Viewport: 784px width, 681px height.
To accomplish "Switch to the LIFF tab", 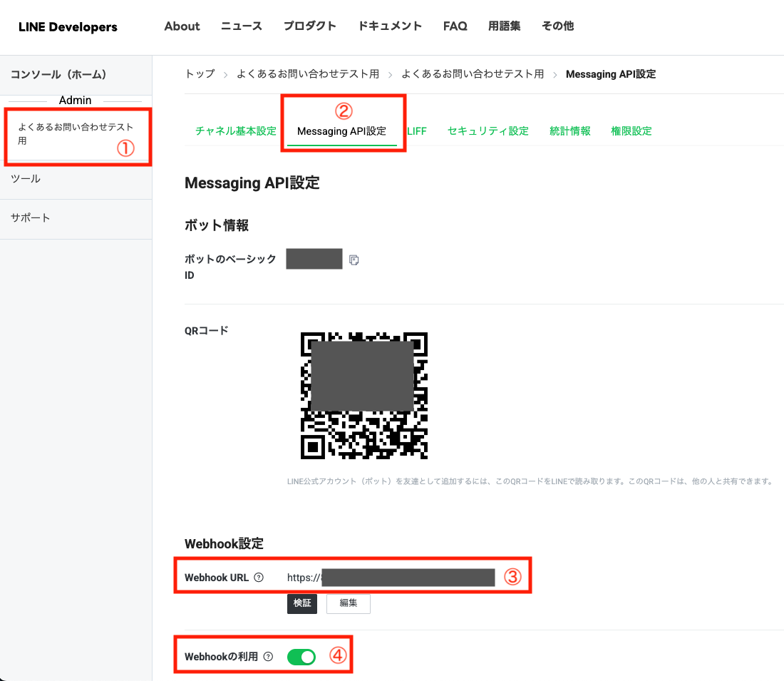I will pos(416,131).
